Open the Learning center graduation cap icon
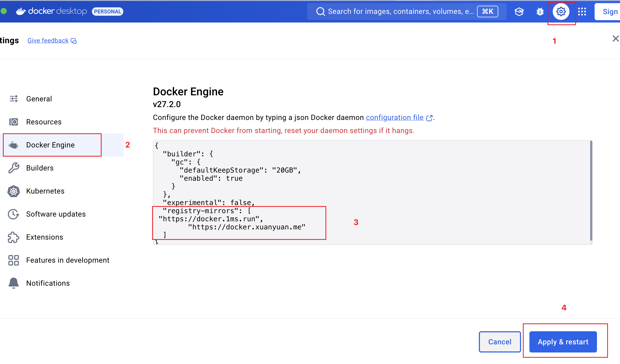The height and width of the screenshot is (364, 620). 519,12
